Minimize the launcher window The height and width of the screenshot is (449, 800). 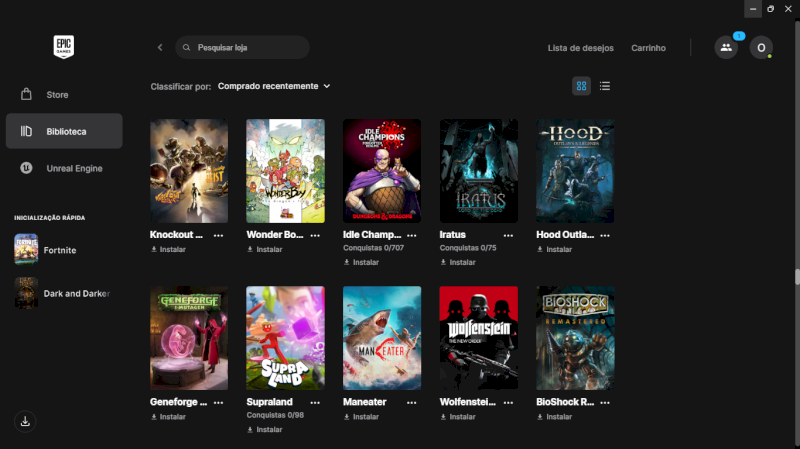[753, 9]
